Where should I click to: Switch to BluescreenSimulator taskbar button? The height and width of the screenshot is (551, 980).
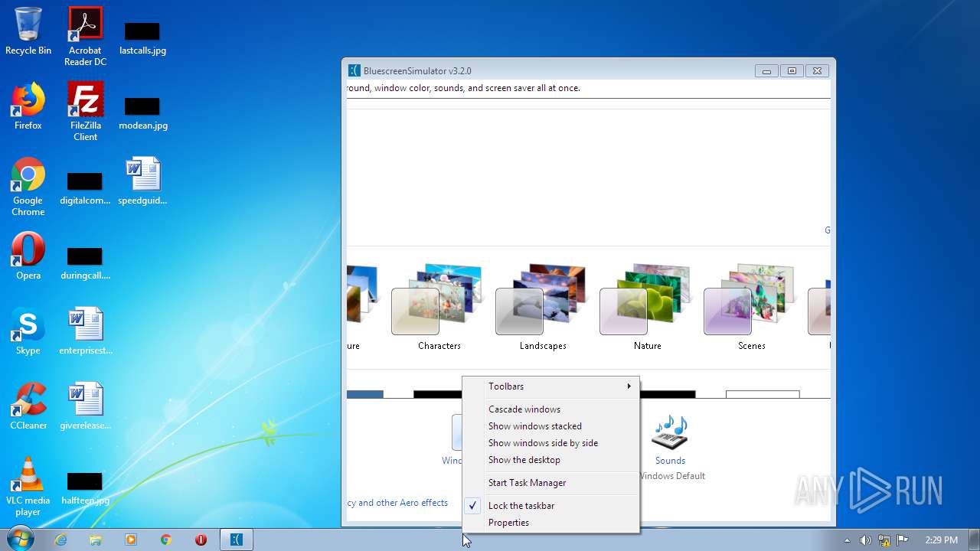(237, 540)
